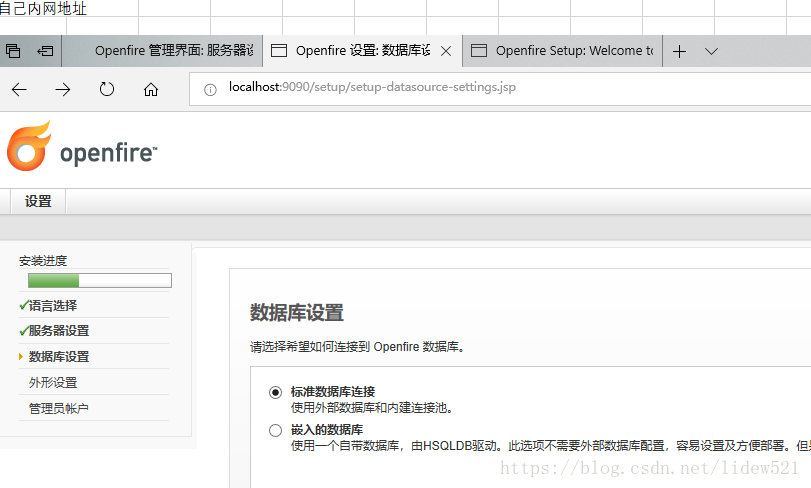Click the browser back arrow
The width and height of the screenshot is (811, 488).
[x=19, y=89]
